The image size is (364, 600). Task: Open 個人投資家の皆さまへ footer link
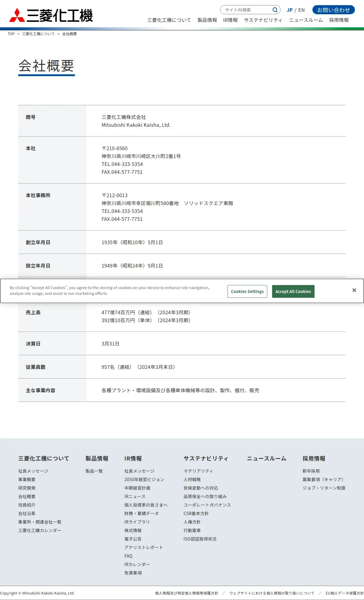[146, 505]
